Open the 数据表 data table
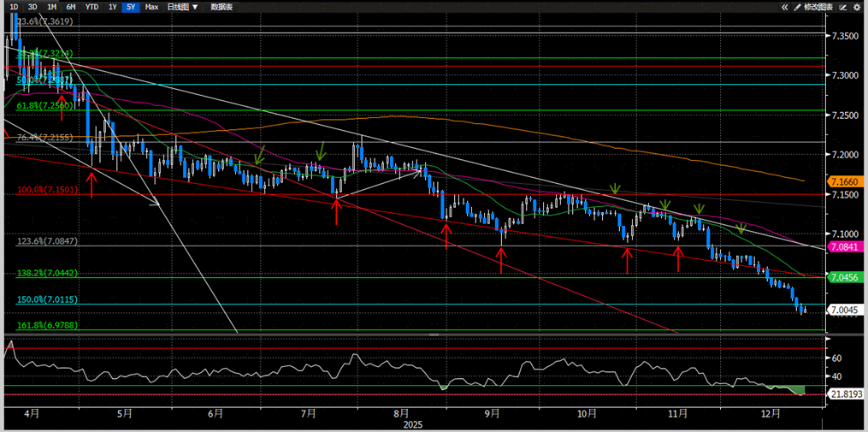The width and height of the screenshot is (868, 432). pos(221,7)
